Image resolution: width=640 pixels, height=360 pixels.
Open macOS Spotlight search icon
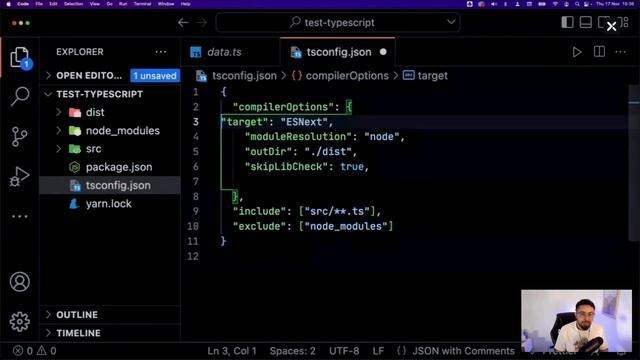[x=577, y=4]
